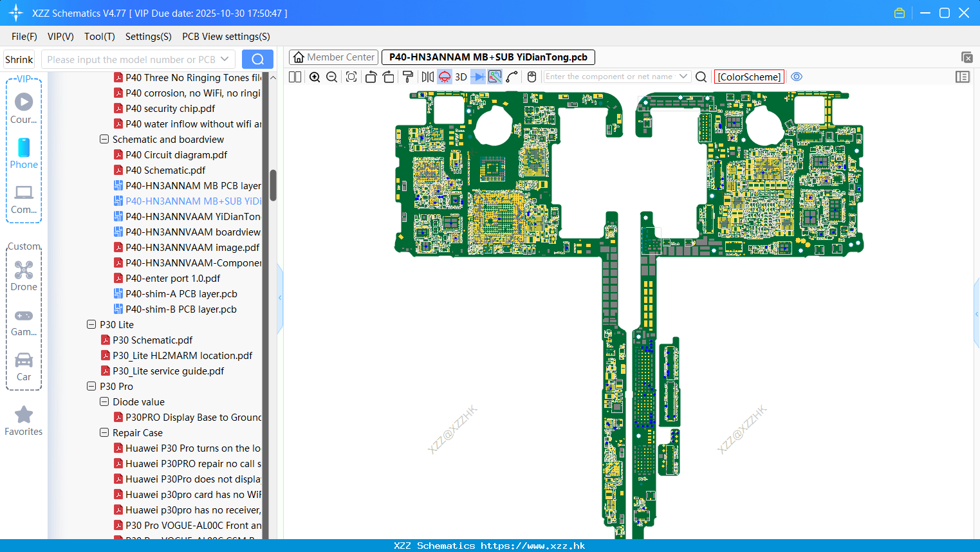The height and width of the screenshot is (552, 980).
Task: Select the P40-HN3ANNAM MB+SUB YiDianTong.pcb tab
Action: [488, 57]
